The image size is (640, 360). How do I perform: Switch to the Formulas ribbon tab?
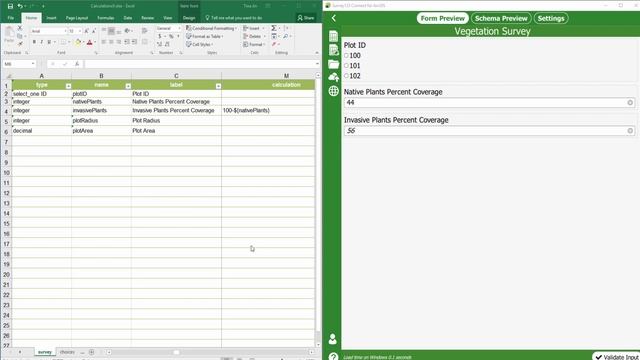click(106, 18)
